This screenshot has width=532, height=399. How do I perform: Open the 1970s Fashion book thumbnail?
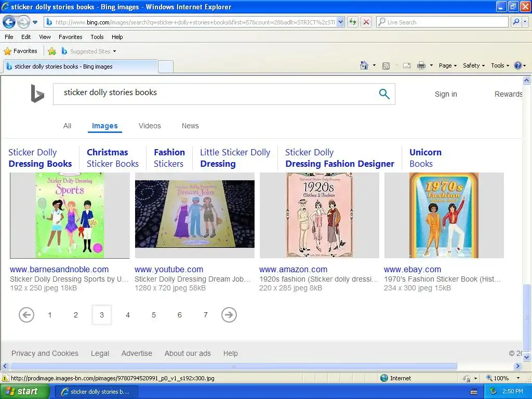coord(444,215)
